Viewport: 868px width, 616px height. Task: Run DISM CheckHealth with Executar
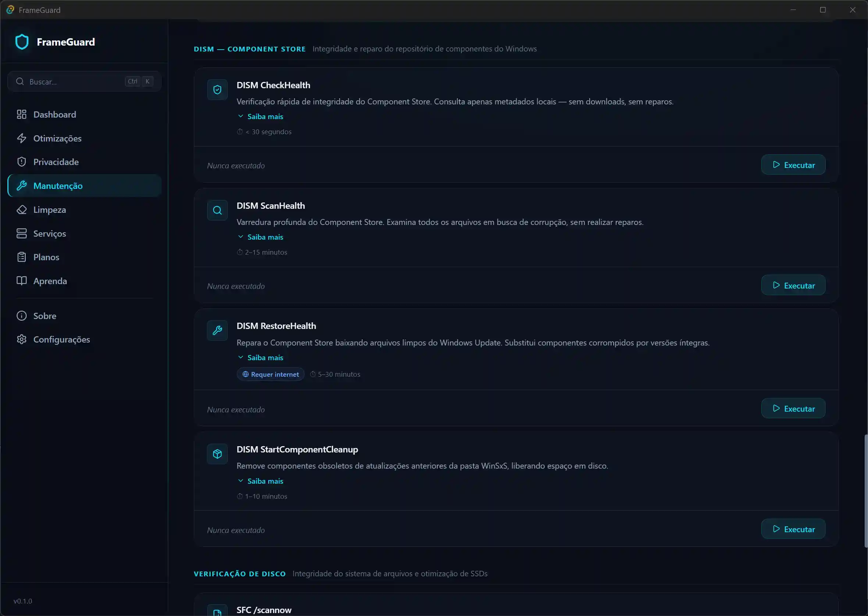point(793,165)
